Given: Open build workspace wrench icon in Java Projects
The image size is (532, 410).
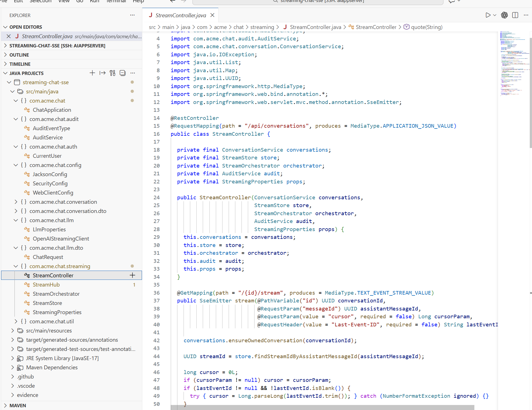Looking at the screenshot, I should point(112,73).
